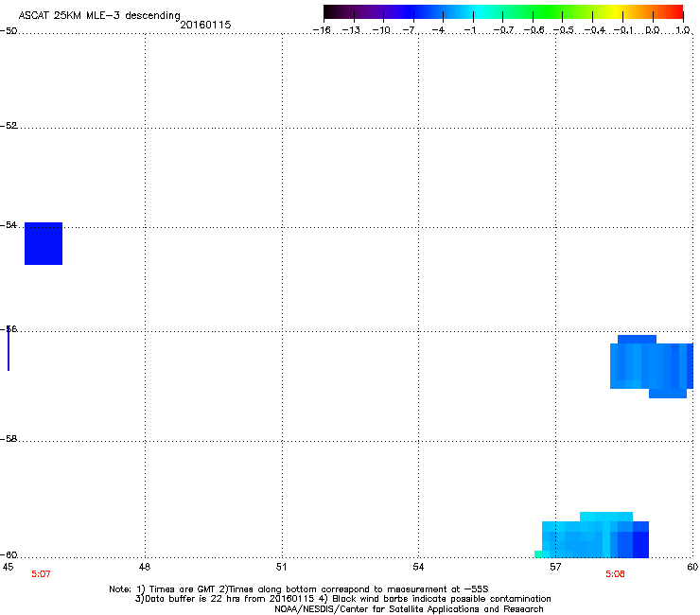Click the light blue data patch above -60

point(591,536)
